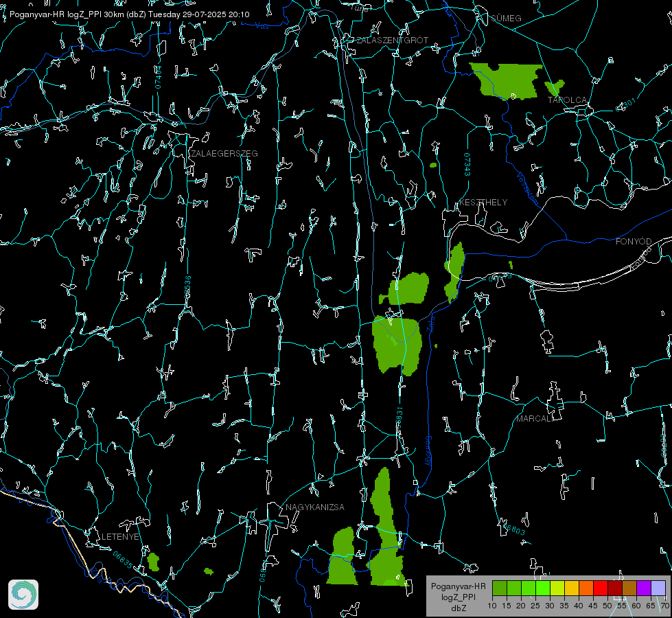Select the MARCALI town label
The image size is (672, 618).
click(x=534, y=419)
